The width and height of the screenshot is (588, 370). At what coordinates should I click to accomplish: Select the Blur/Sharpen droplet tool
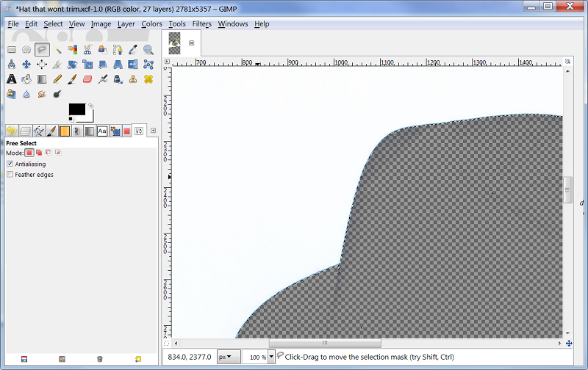click(x=26, y=94)
